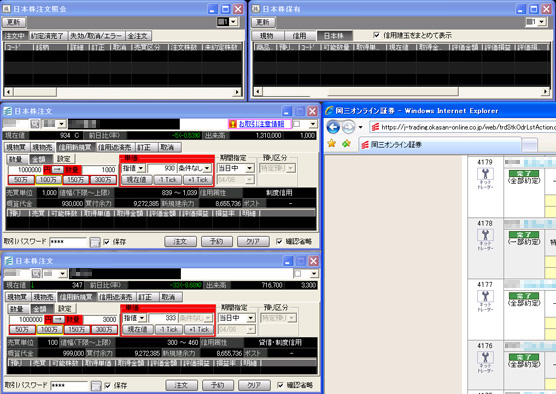556x394 pixels.
Task: Select the 信用返済売 tab in upper order window
Action: (x=115, y=147)
